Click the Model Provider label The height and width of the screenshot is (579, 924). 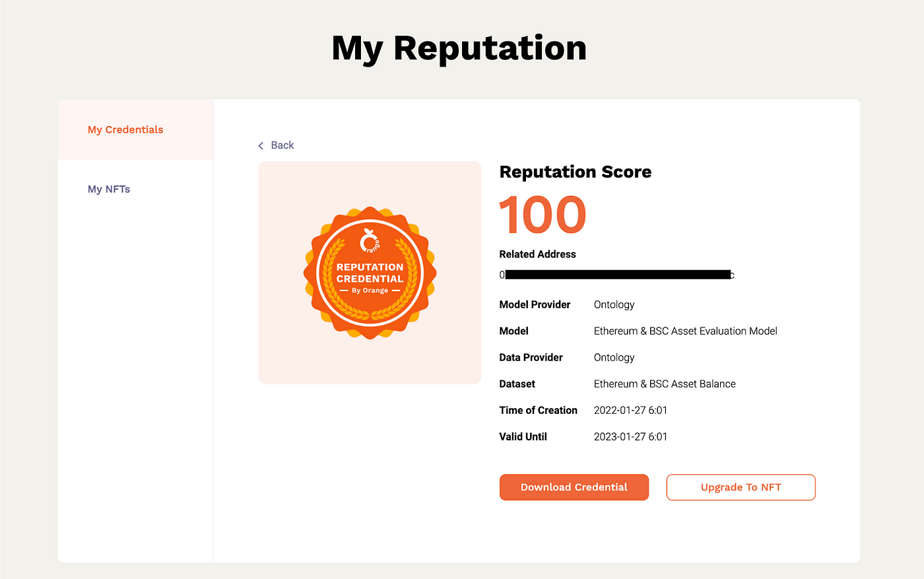pos(535,304)
